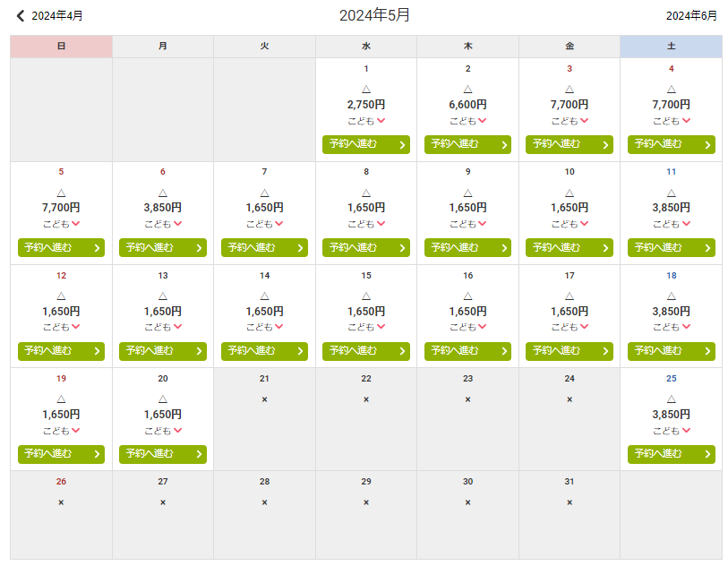
Task: Click triangle availability icon on May 3
Action: click(570, 89)
